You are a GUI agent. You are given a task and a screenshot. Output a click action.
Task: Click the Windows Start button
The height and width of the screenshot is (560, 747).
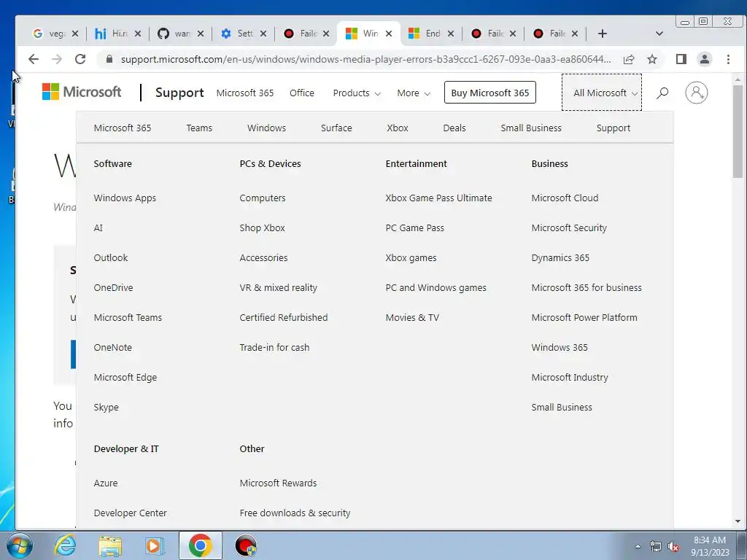(x=19, y=545)
